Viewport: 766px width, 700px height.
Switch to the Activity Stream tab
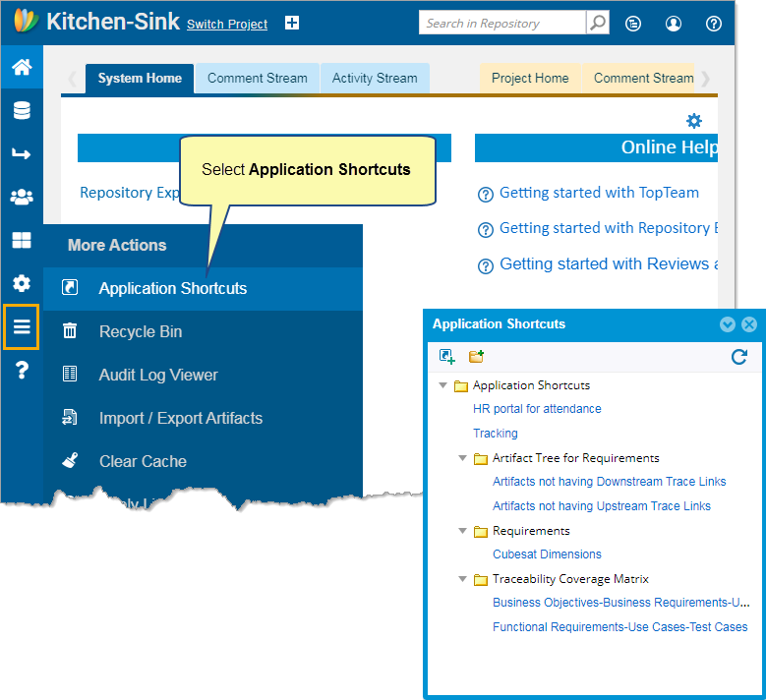[375, 78]
